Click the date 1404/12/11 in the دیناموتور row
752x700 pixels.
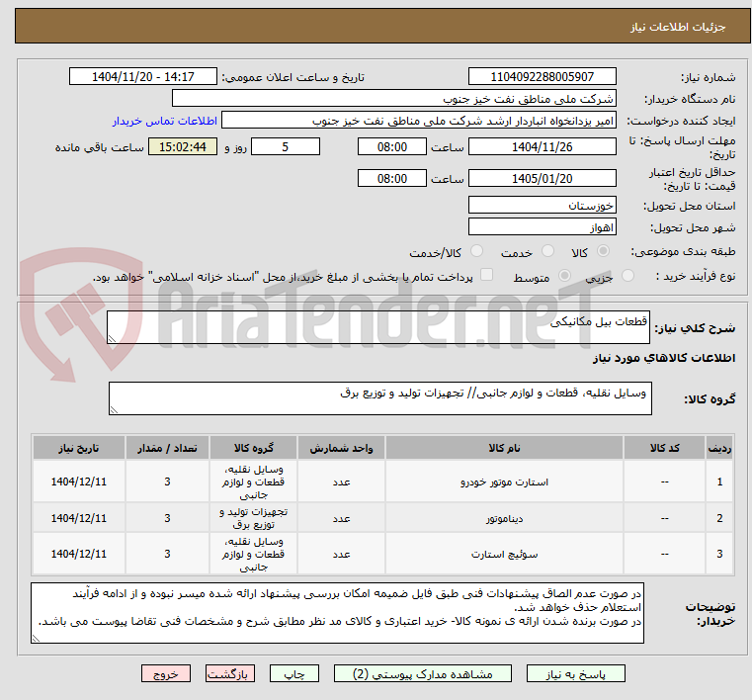[x=79, y=518]
